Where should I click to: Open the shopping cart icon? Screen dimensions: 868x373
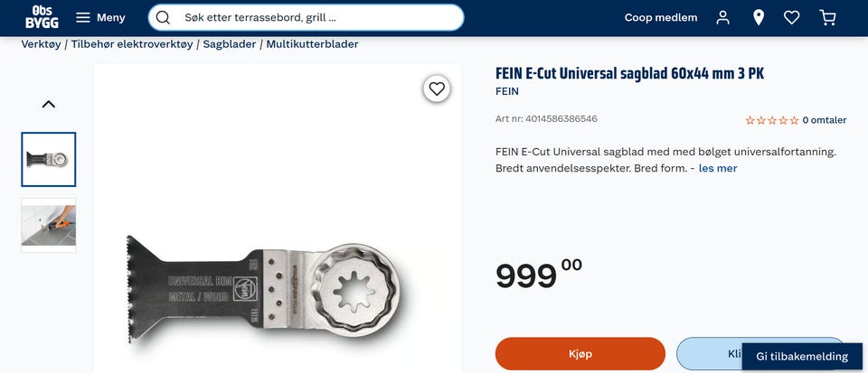click(827, 18)
